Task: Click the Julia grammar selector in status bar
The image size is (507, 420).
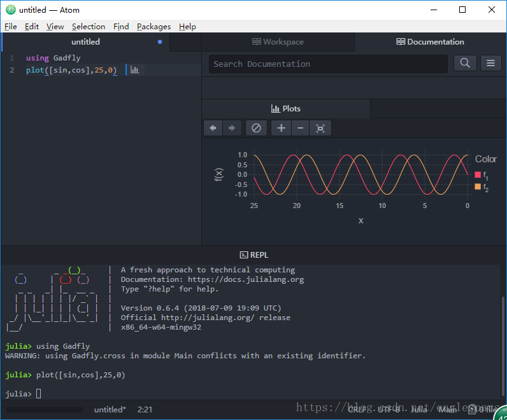Action: (419, 410)
